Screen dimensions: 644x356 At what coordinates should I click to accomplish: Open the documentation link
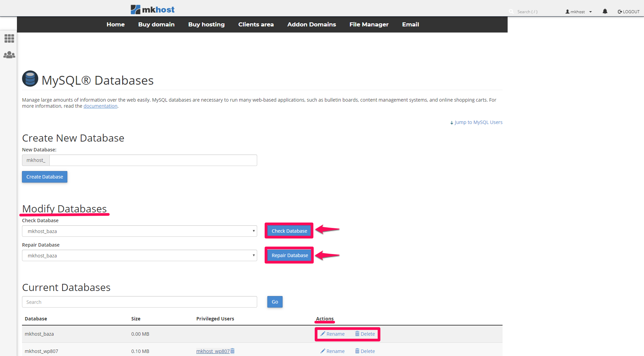[101, 106]
